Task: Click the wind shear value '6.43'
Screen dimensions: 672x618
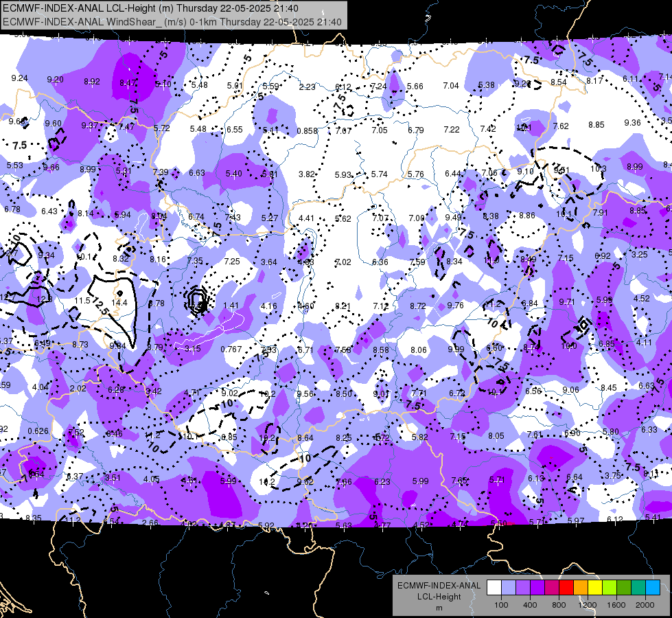Action: 49,211
